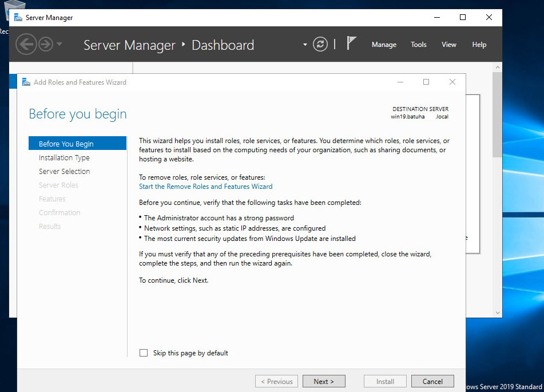Open the dropdown arrow beside the refresh icon
This screenshot has height=392, width=544.
pyautogui.click(x=305, y=45)
